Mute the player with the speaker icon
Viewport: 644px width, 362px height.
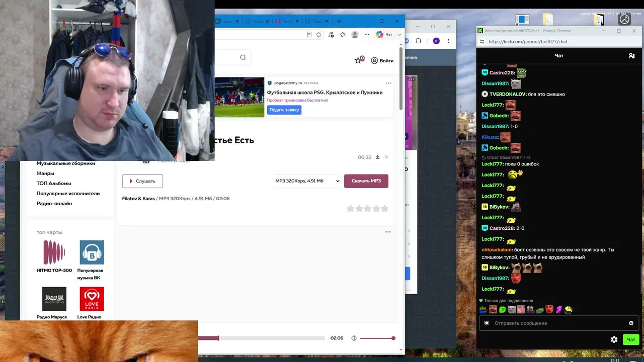[354, 338]
